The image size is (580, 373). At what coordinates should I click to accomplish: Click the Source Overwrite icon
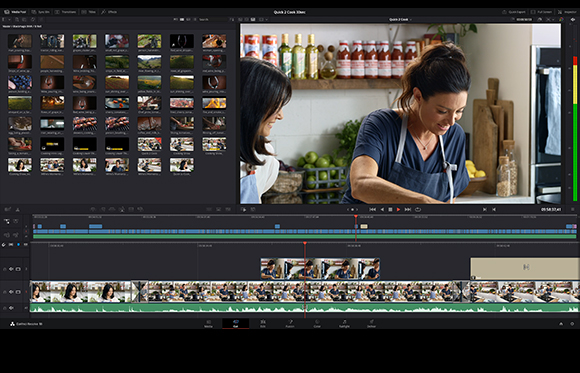click(141, 209)
